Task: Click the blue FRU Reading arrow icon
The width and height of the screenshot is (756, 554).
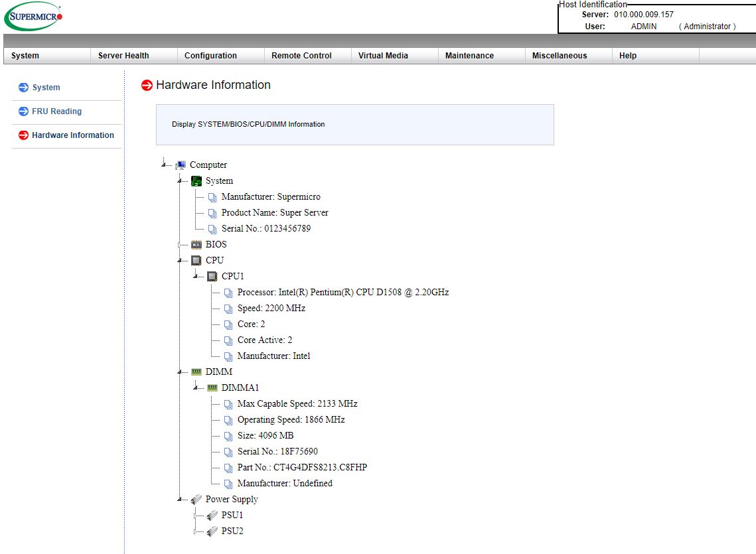Action: click(x=23, y=111)
